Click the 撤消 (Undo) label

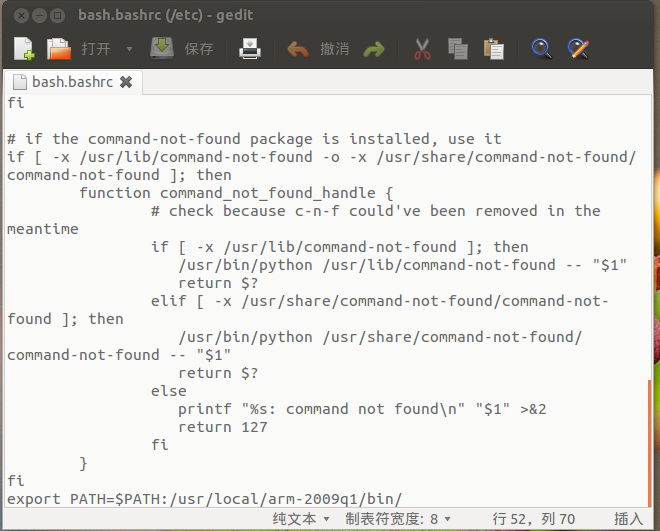[x=335, y=49]
